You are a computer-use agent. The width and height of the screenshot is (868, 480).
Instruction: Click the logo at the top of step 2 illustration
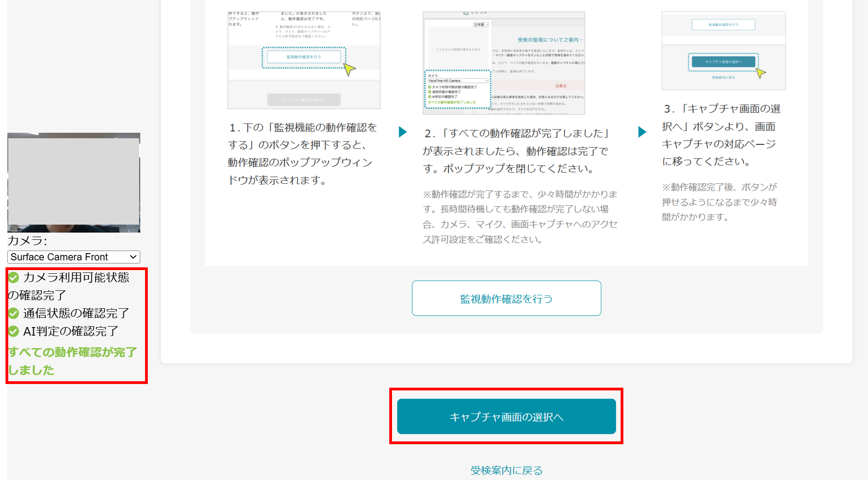(475, 12)
